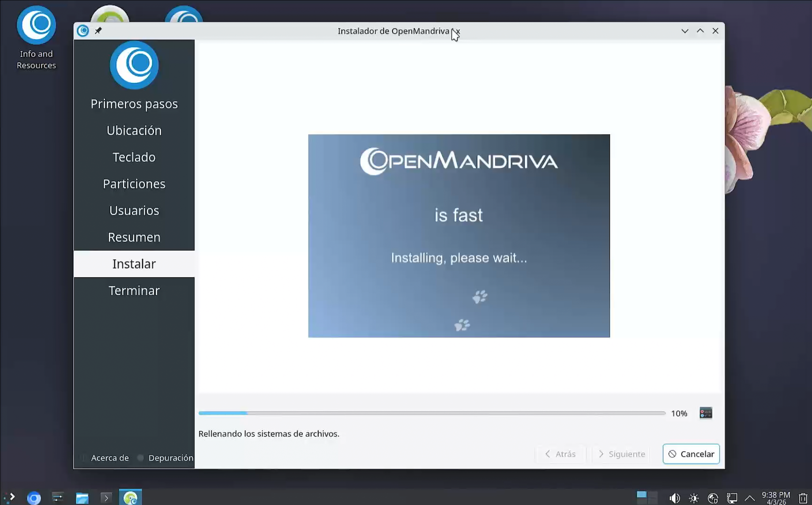Click the pin icon in the installer title bar
This screenshot has height=505, width=812.
click(98, 31)
